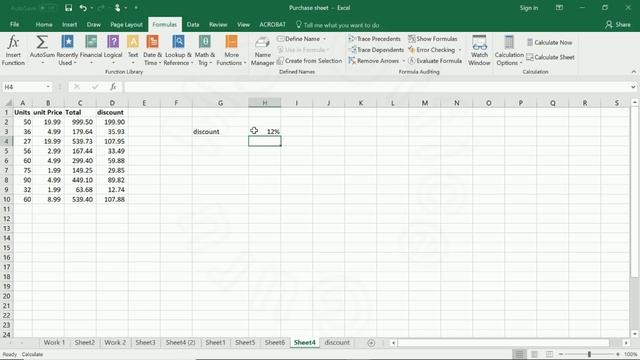The image size is (640, 360).
Task: Select the discount sheet tab
Action: 337,342
